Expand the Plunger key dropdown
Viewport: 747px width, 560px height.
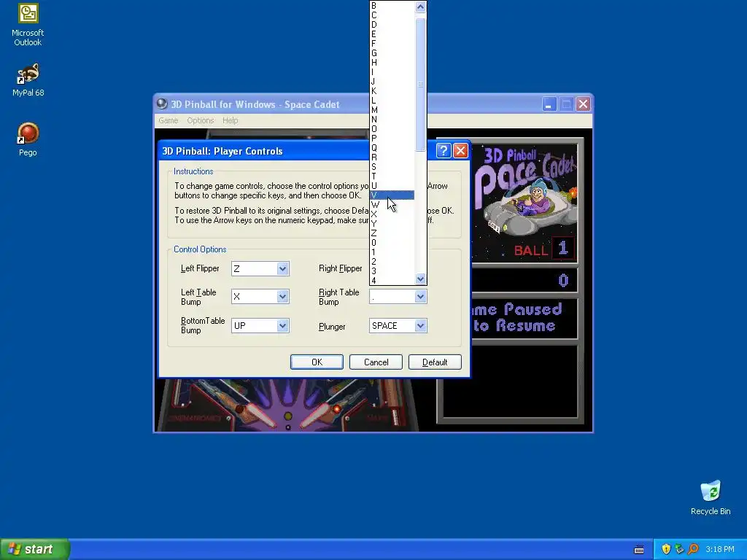420,326
